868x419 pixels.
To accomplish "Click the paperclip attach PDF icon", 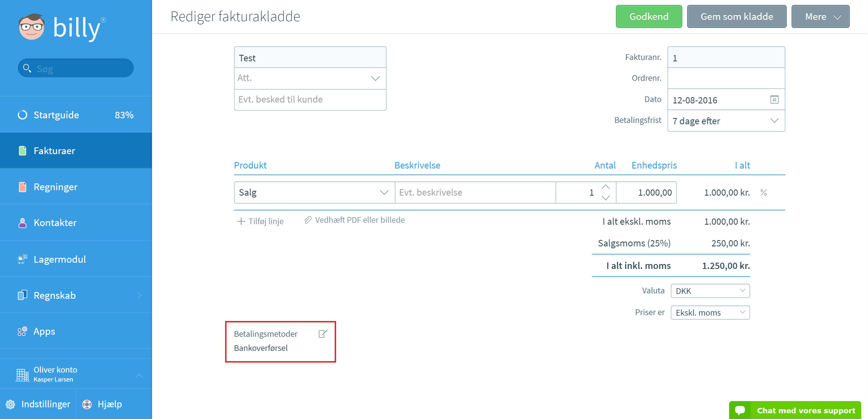I will click(x=308, y=220).
